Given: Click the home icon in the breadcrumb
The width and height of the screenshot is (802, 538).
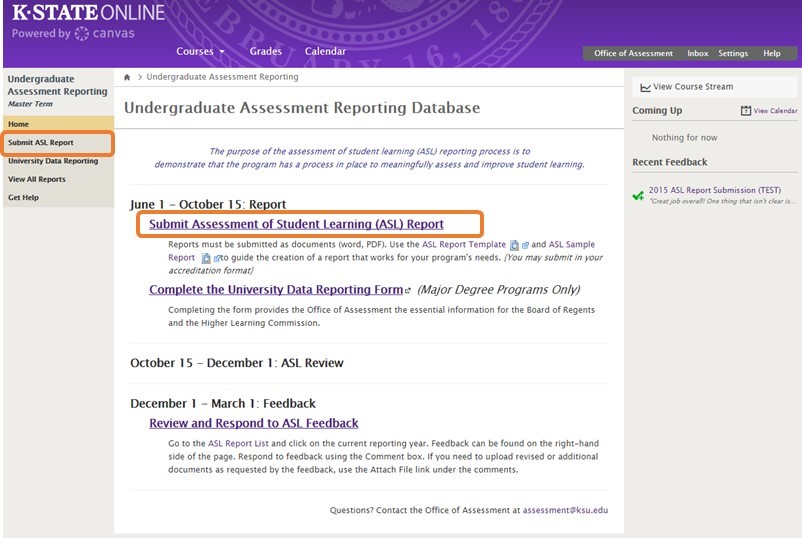Looking at the screenshot, I should pos(127,77).
